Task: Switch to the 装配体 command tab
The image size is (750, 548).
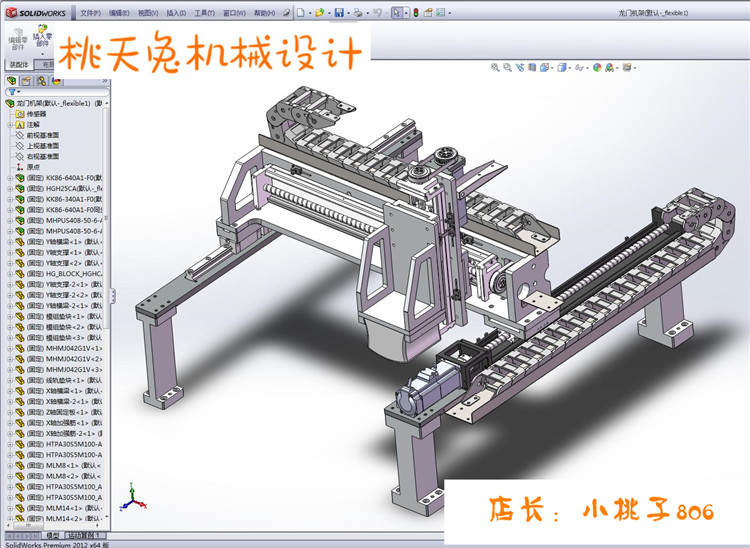Action: pyautogui.click(x=19, y=65)
